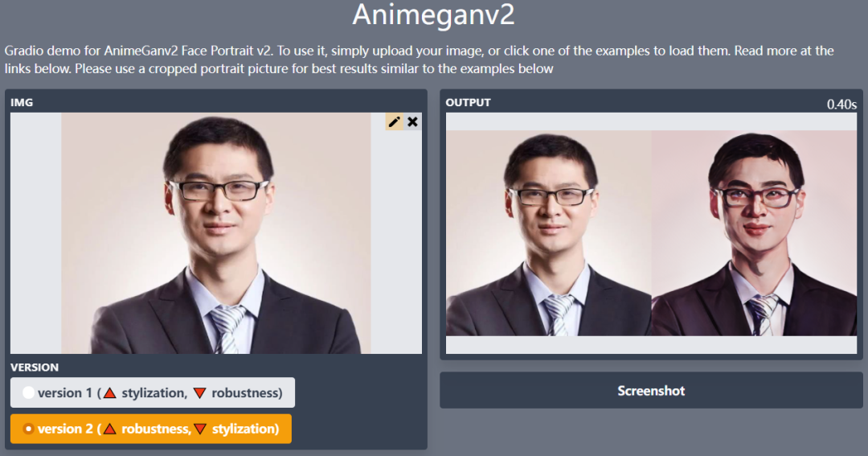
Task: Select the version 2 radio button
Action: (x=28, y=429)
